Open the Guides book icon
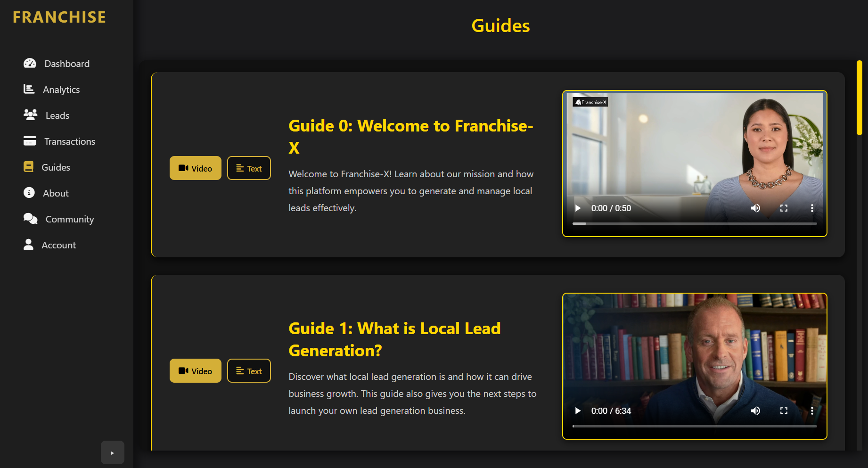The image size is (868, 468). point(29,167)
